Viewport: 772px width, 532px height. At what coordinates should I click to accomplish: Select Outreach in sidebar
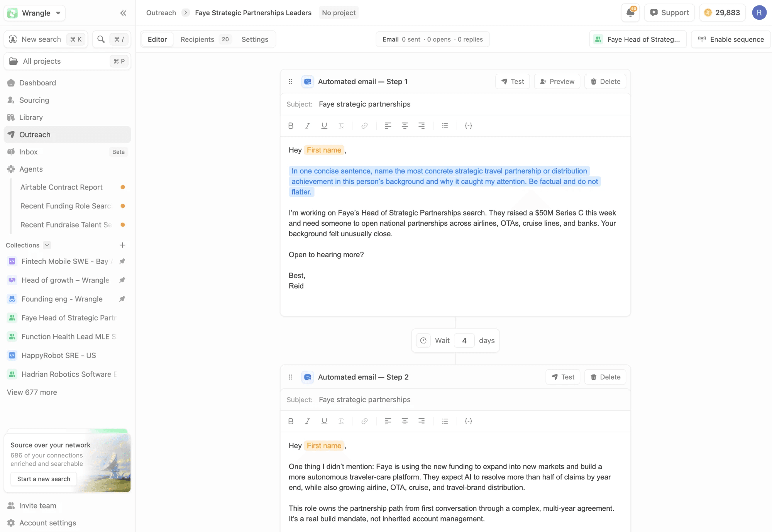[67, 135]
